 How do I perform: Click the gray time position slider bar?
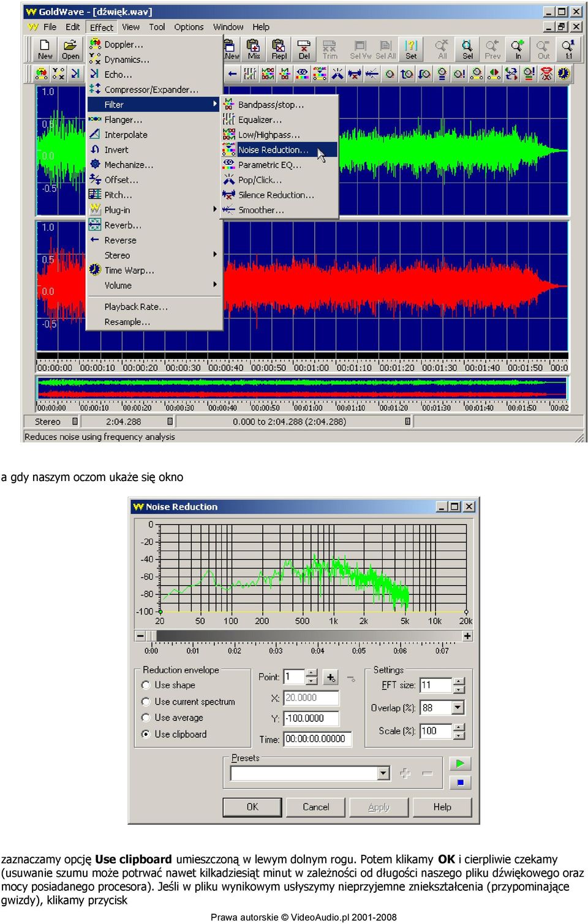[x=304, y=636]
